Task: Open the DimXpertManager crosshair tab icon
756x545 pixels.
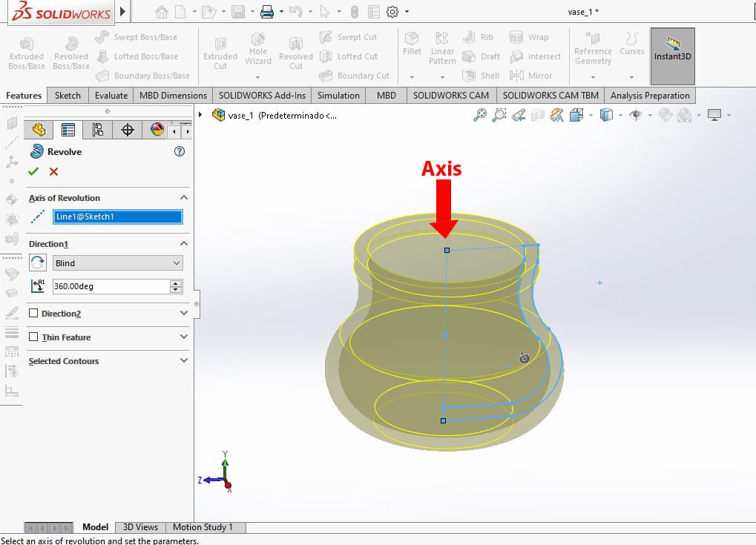Action: [x=128, y=130]
